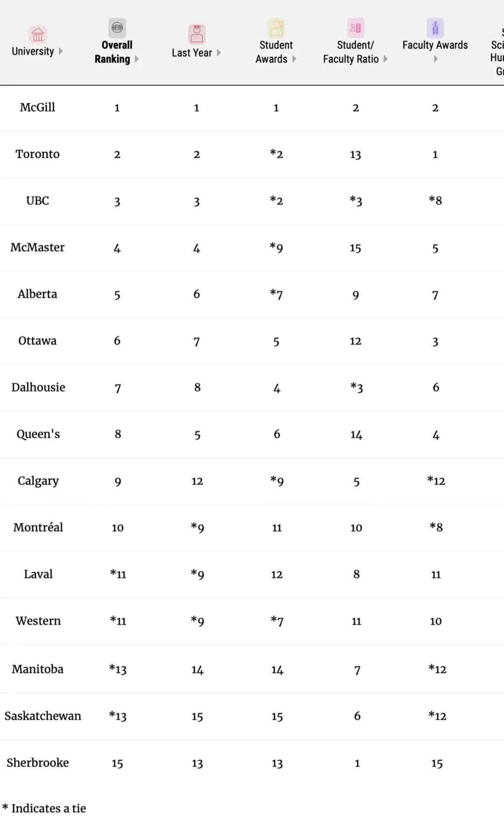Image resolution: width=504 pixels, height=821 pixels.
Task: Select the Faculty Awards column header
Action: [435, 45]
